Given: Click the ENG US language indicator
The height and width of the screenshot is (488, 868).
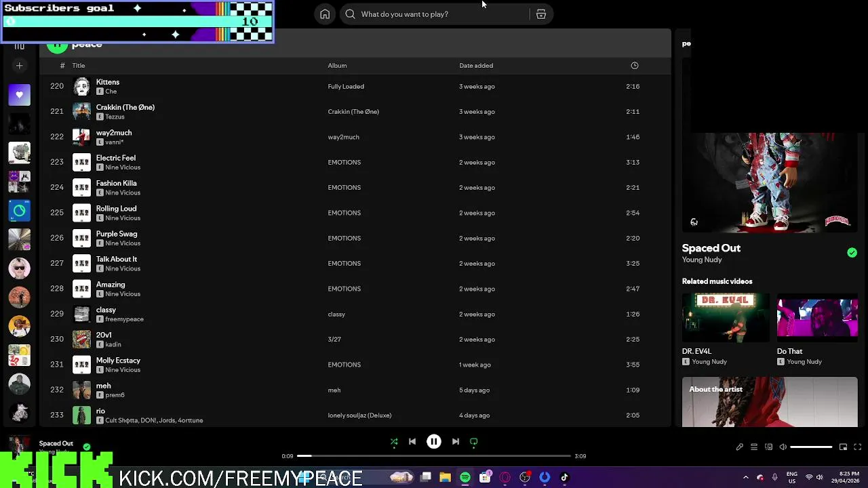Looking at the screenshot, I should 791,478.
